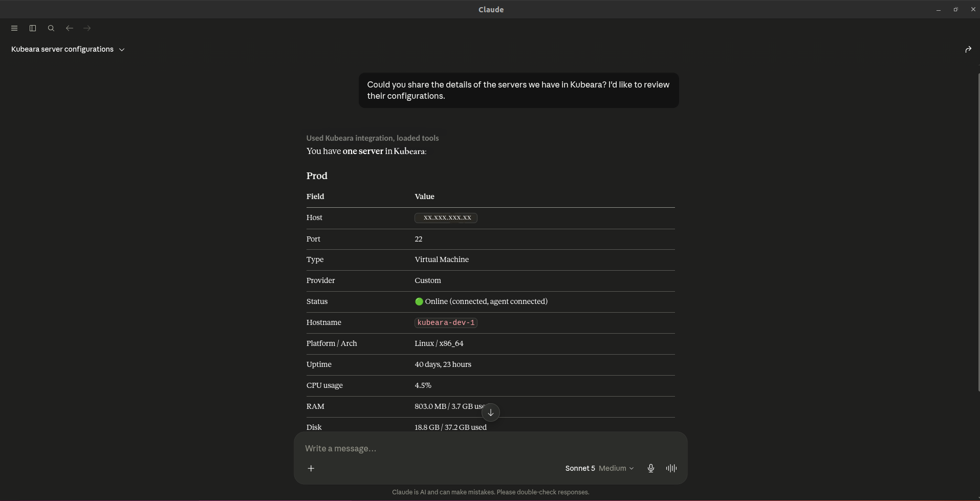
Task: Click the 'You have one server in Kubeara' text
Action: pyautogui.click(x=366, y=151)
